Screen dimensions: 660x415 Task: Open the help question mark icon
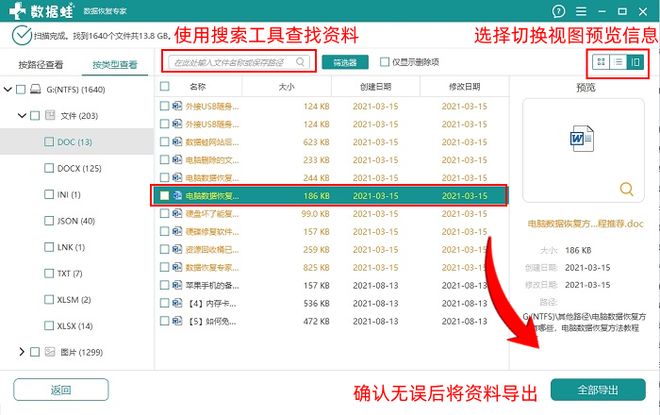click(x=558, y=11)
